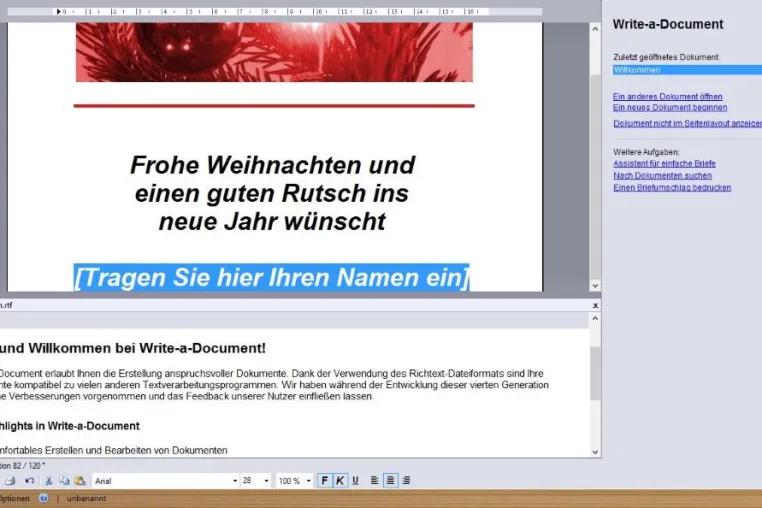Click scroll-down arrow of the welcome panel

pos(595,452)
